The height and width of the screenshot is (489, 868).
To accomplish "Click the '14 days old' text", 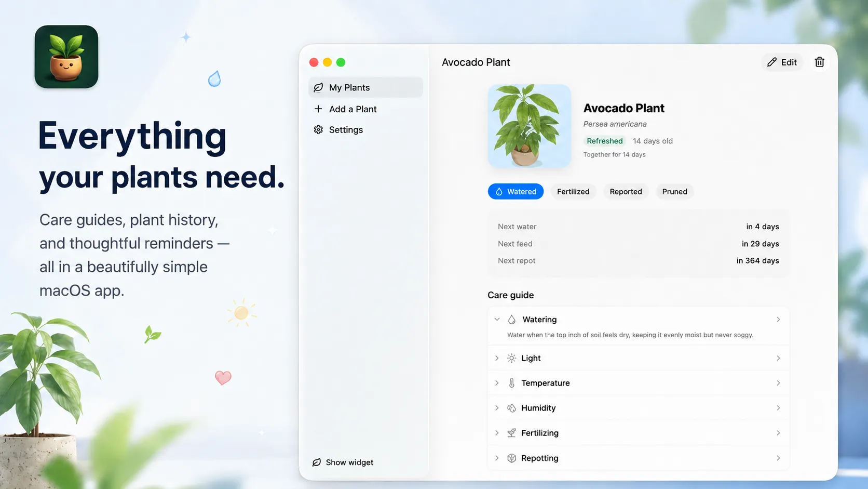I will (x=653, y=141).
